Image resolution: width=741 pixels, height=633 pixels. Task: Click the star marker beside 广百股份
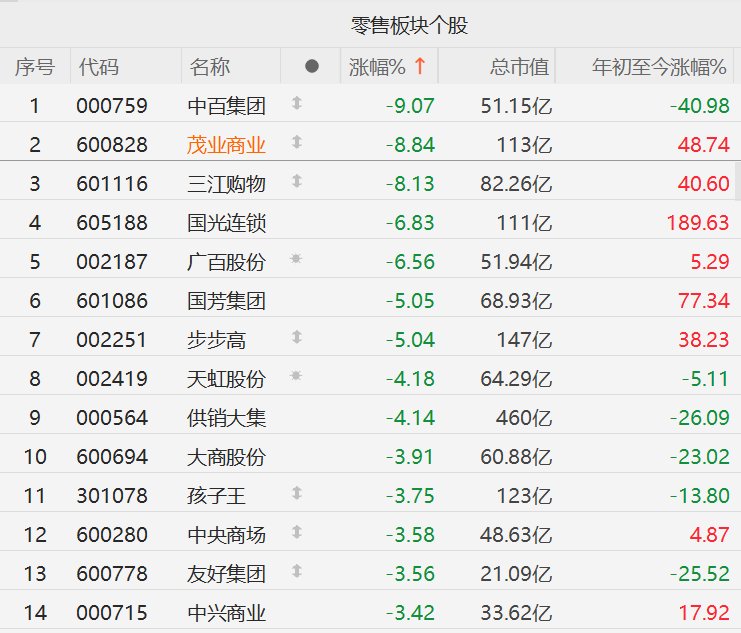[296, 259]
